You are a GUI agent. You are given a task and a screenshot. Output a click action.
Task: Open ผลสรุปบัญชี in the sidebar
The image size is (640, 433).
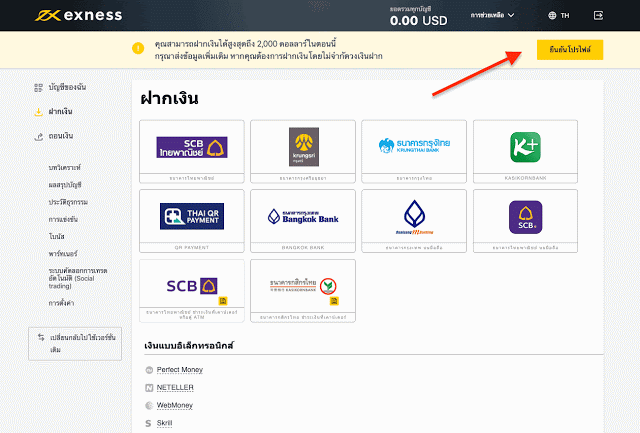(x=65, y=185)
